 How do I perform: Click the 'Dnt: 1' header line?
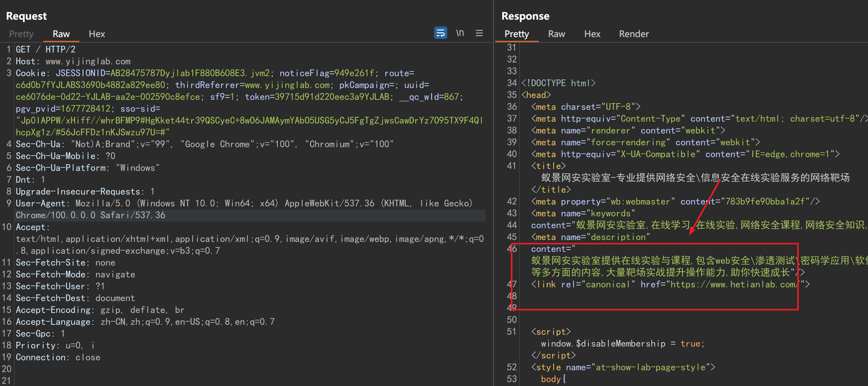coord(30,179)
